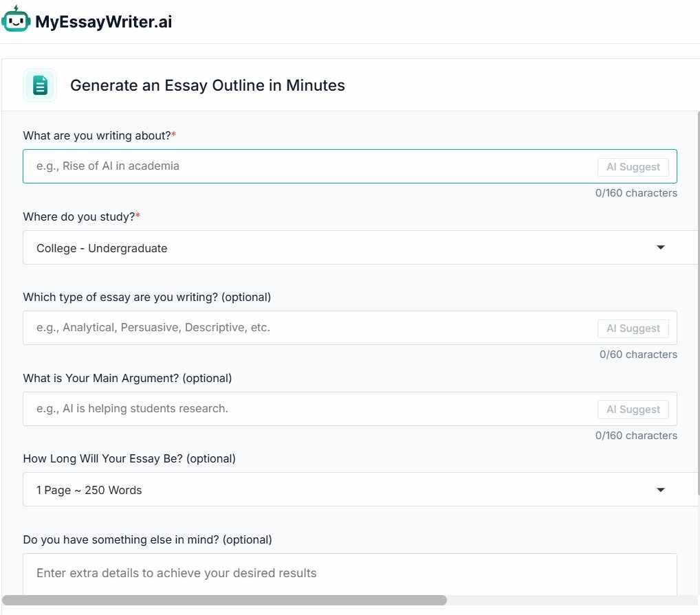Click the Generate an Essay Outline heading
700x615 pixels.
tap(208, 86)
